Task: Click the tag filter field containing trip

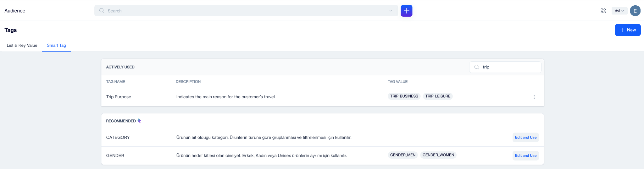Action: (x=509, y=67)
